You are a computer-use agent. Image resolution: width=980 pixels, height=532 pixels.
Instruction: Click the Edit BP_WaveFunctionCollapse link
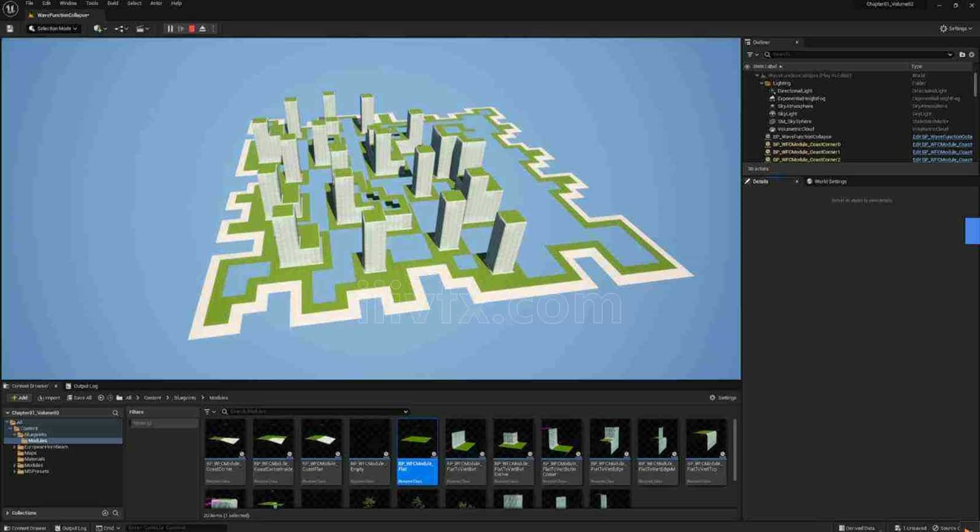coord(942,137)
